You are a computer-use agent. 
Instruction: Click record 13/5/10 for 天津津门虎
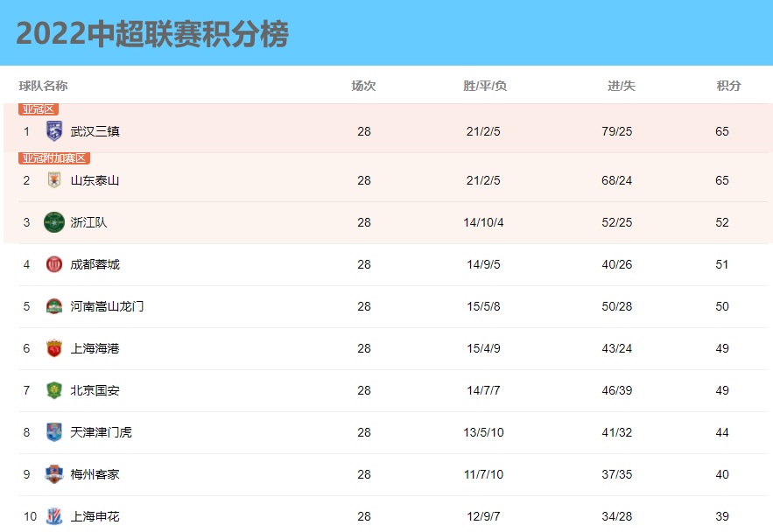(483, 432)
